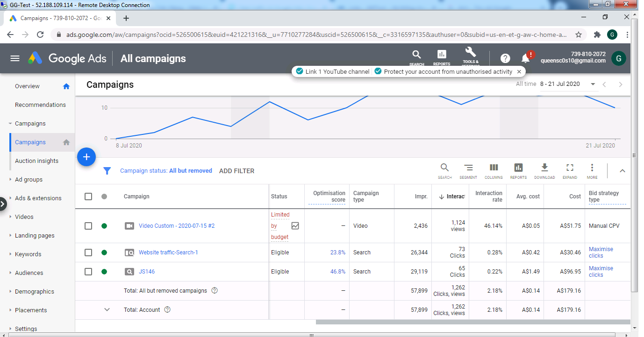Image resolution: width=644 pixels, height=337 pixels.
Task: Click green status dot of JS146
Action: (x=104, y=272)
